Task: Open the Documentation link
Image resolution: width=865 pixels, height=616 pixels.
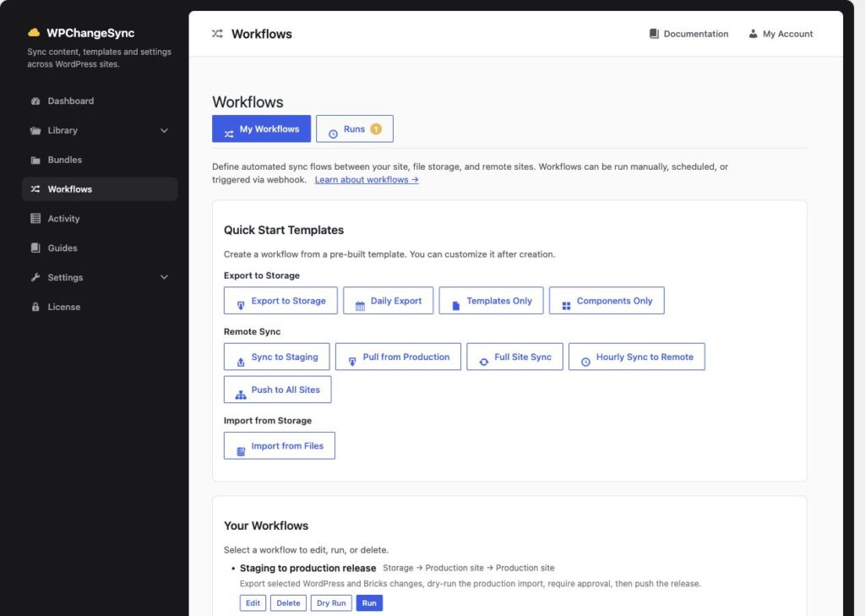Action: point(689,34)
